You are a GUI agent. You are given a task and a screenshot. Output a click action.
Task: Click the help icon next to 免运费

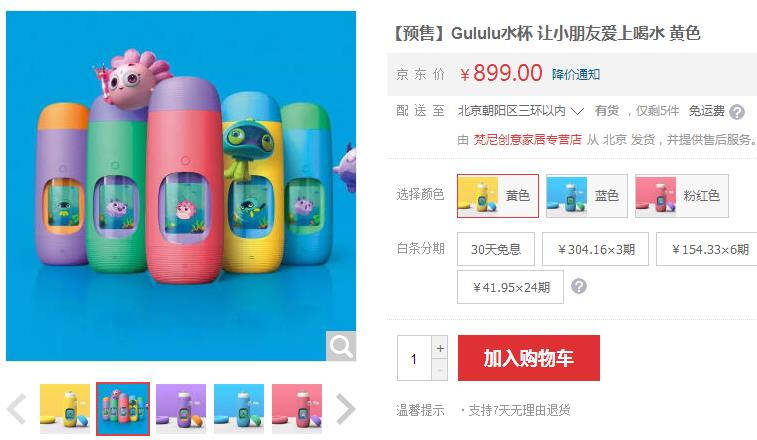point(737,112)
